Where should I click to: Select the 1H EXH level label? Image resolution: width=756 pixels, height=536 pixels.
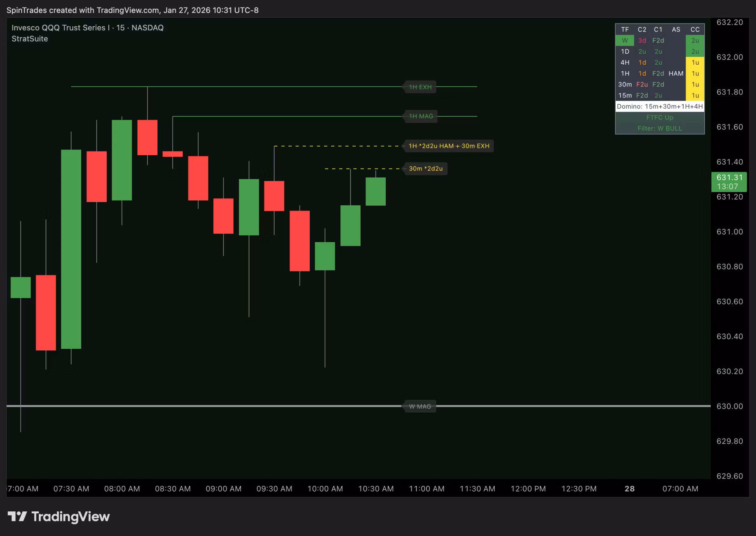click(420, 87)
